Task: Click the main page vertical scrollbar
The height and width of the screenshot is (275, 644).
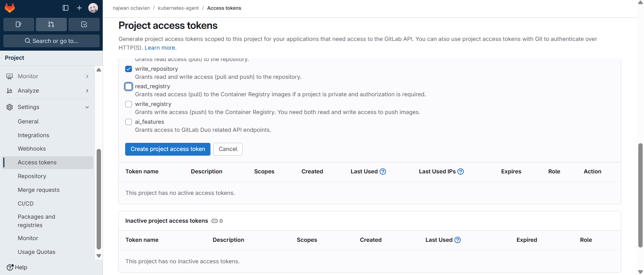Action: click(640, 195)
